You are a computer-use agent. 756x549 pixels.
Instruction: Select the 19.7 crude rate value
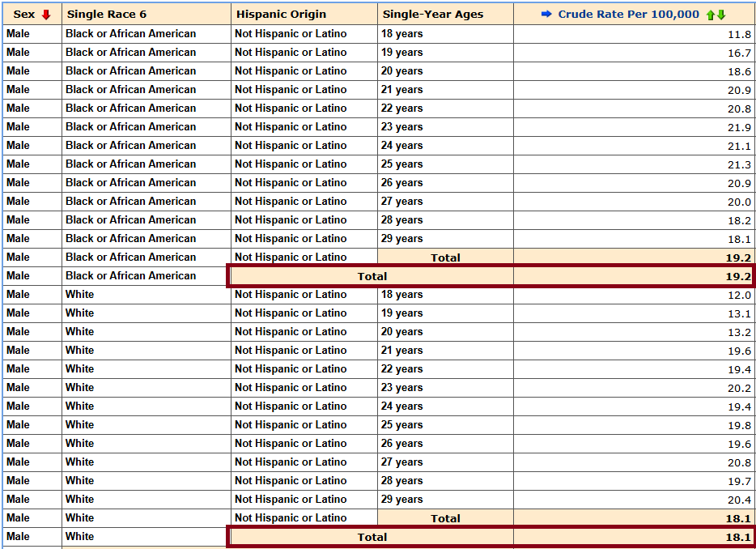coord(739,482)
